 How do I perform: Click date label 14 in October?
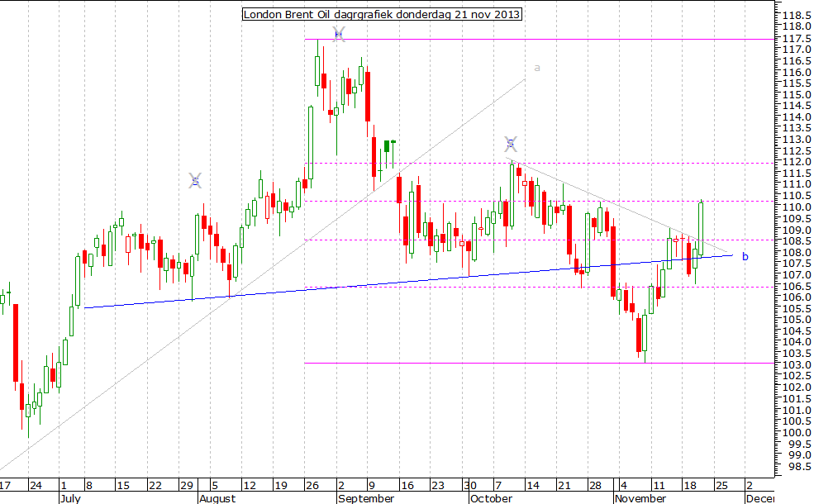click(x=533, y=486)
